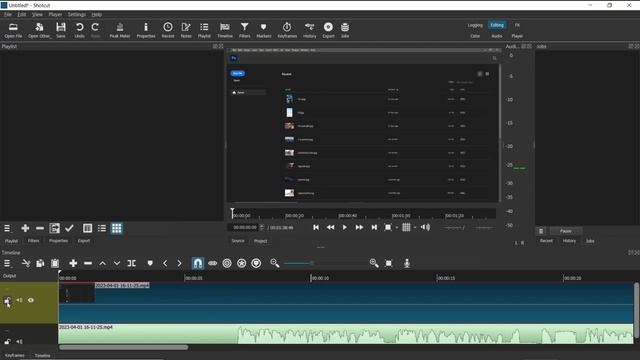Screen dimensions: 640x360
Task: Lock the audio track
Action: (7, 341)
